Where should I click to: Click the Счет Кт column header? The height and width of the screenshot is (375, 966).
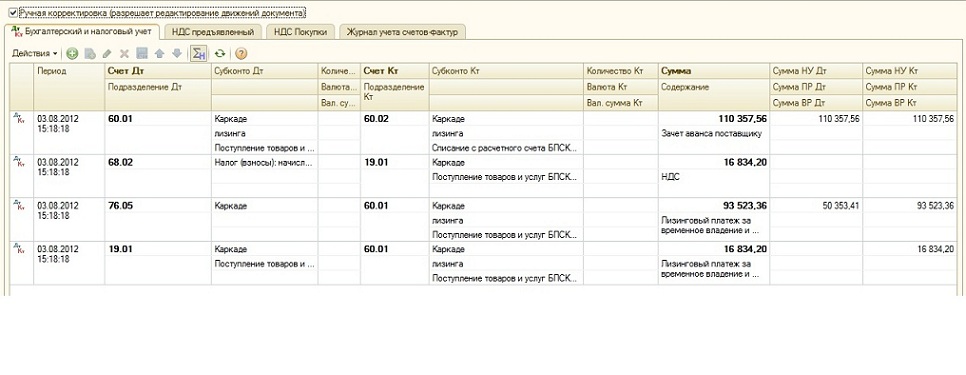[x=394, y=71]
